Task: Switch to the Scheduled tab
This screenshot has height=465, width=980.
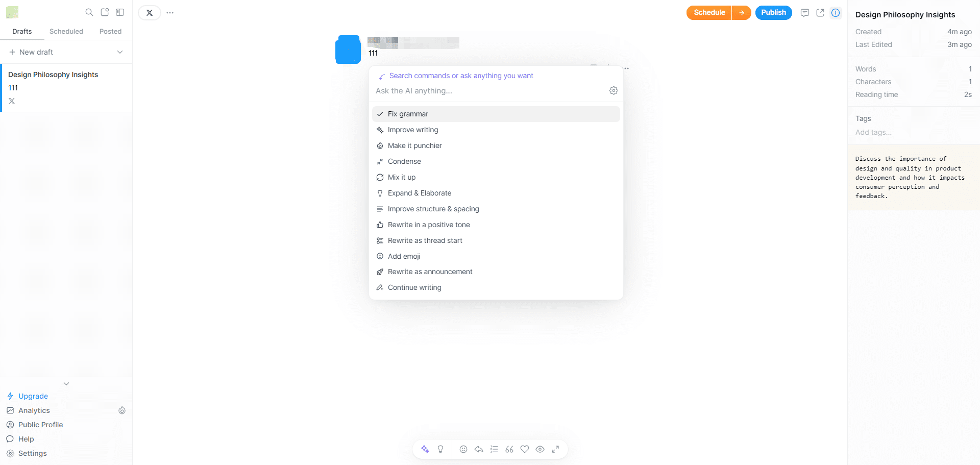Action: click(66, 31)
